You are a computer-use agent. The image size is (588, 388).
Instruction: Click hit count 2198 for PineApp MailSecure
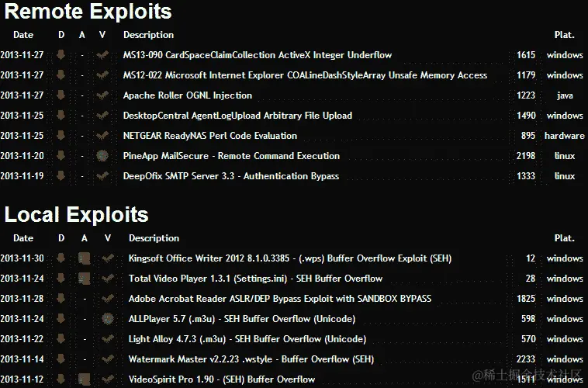[x=526, y=156]
